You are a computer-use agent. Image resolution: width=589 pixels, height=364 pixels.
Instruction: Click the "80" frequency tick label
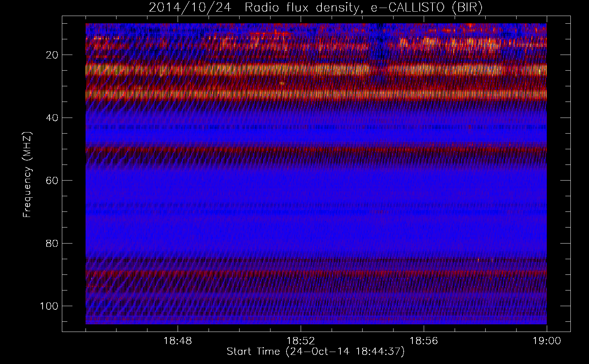click(51, 243)
